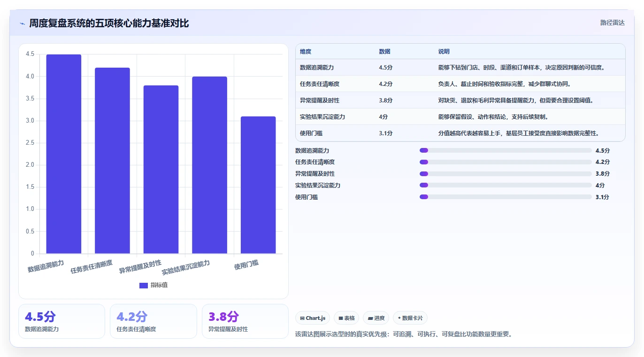Click the 实验结果沉淀能力 bar in the chart
644x357 pixels.
tap(209, 165)
